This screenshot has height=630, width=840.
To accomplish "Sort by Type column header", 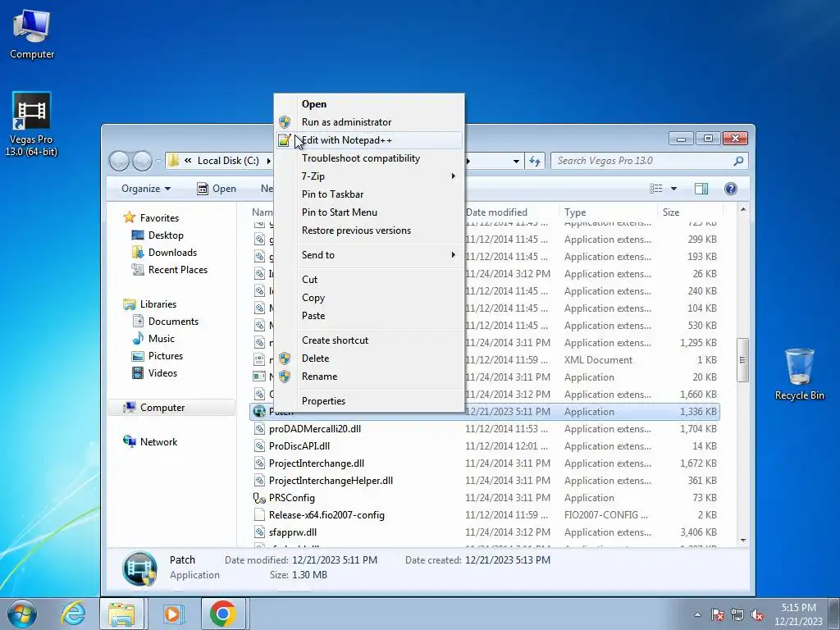I will tap(608, 212).
